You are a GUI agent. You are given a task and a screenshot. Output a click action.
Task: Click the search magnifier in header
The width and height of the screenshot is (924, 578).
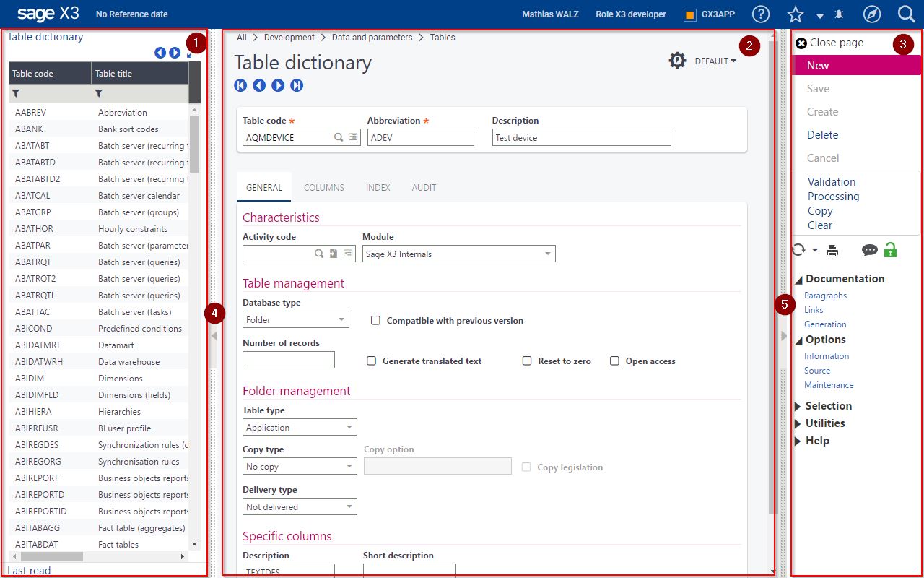point(907,14)
